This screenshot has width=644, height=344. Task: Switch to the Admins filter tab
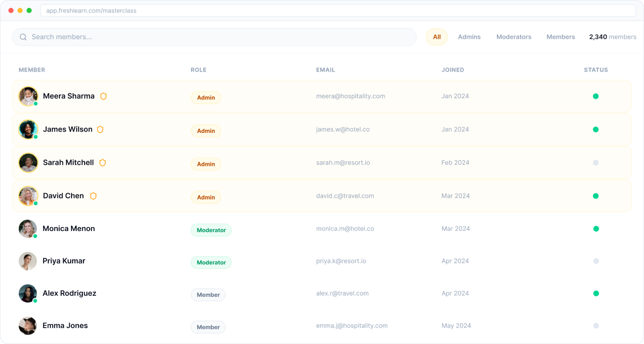pos(469,37)
